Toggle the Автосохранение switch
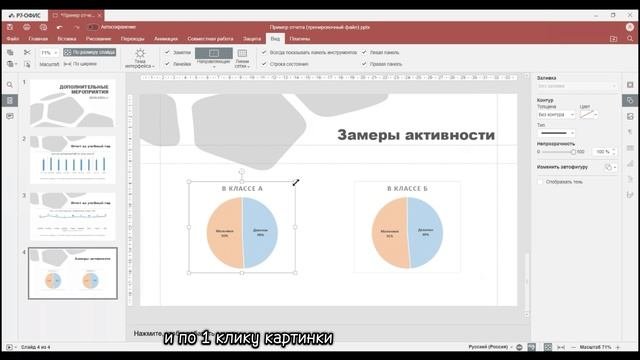This screenshot has height=360, width=640. tap(93, 27)
